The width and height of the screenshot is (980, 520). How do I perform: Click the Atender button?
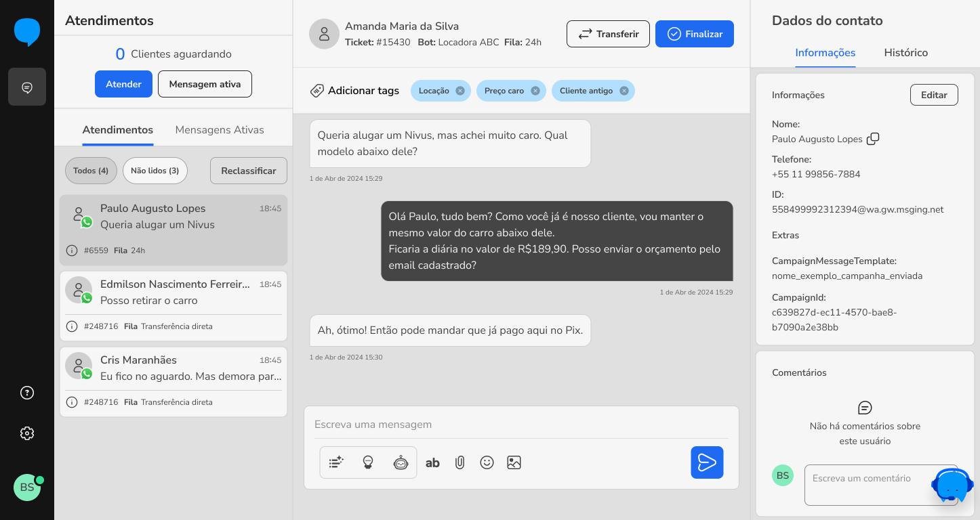(123, 84)
